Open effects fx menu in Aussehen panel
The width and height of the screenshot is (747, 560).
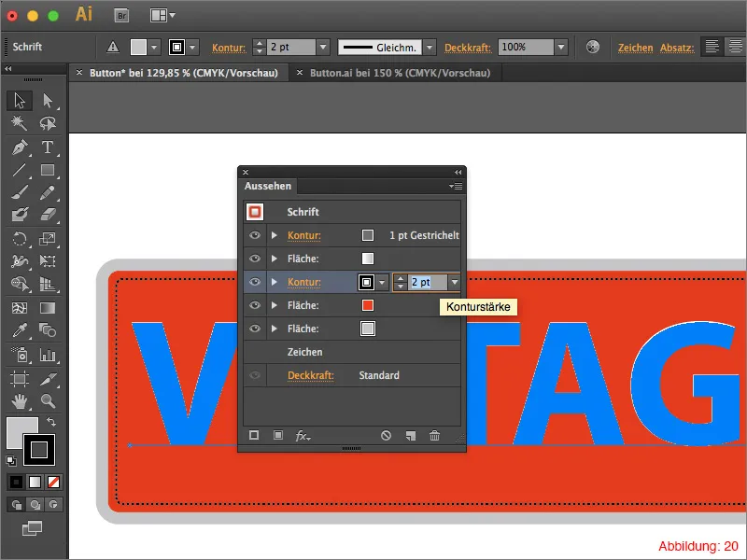(303, 435)
